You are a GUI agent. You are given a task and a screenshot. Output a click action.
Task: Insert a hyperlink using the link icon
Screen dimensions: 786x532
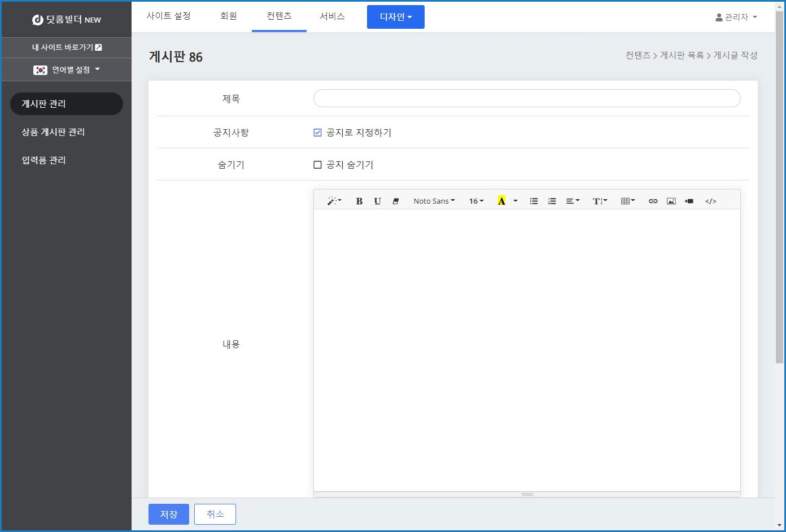point(653,201)
